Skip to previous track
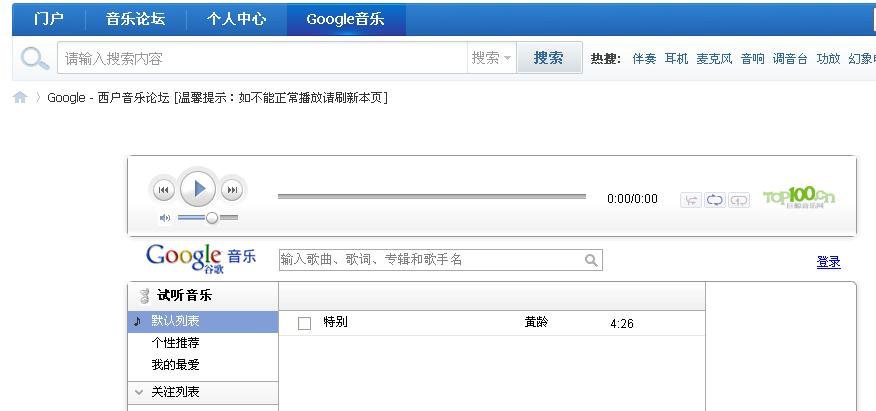Viewport: 876px width, 411px height. click(x=163, y=190)
